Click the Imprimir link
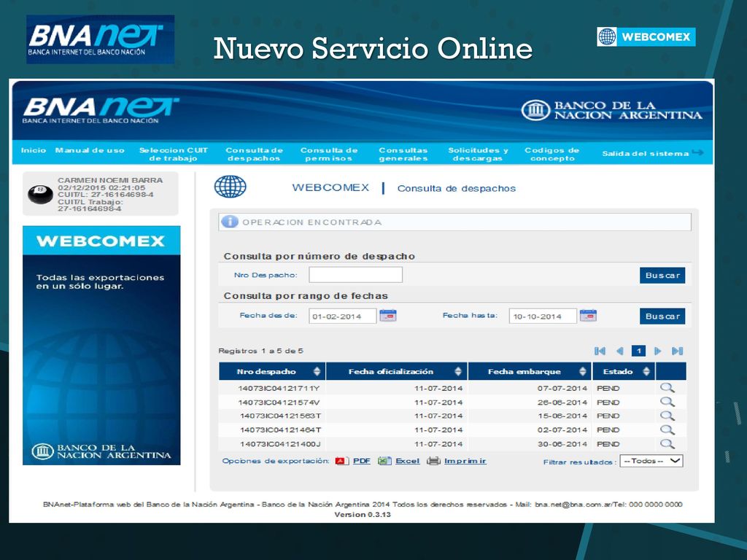Viewport: 747px width, 560px height. click(465, 461)
